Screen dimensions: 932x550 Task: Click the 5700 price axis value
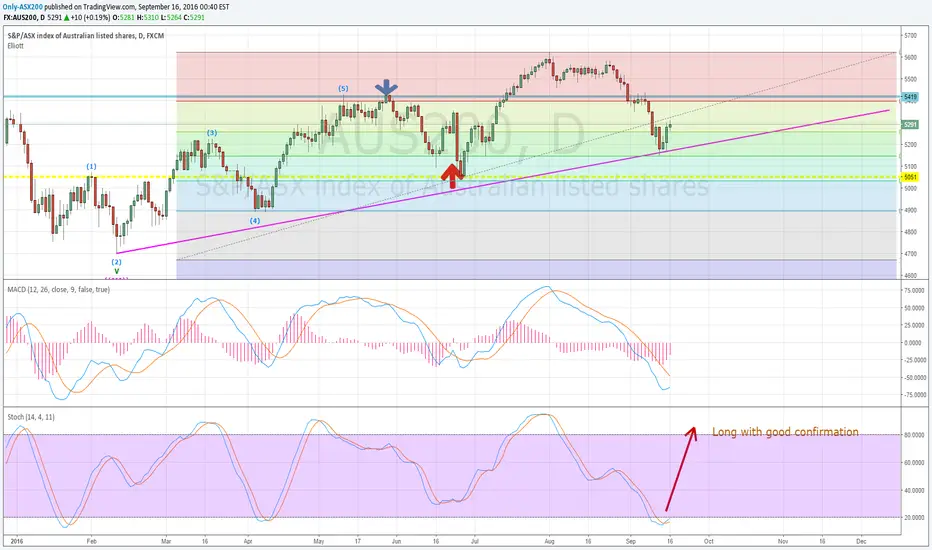pyautogui.click(x=910, y=36)
